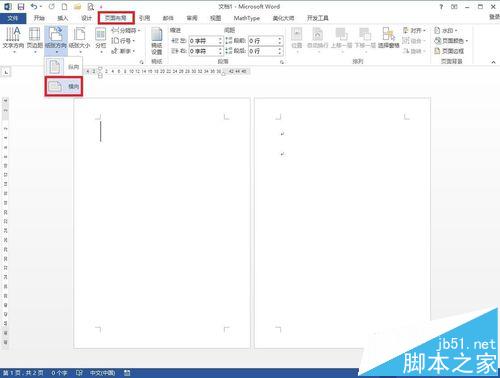Open the MathType tab
500x378 pixels.
pos(247,18)
